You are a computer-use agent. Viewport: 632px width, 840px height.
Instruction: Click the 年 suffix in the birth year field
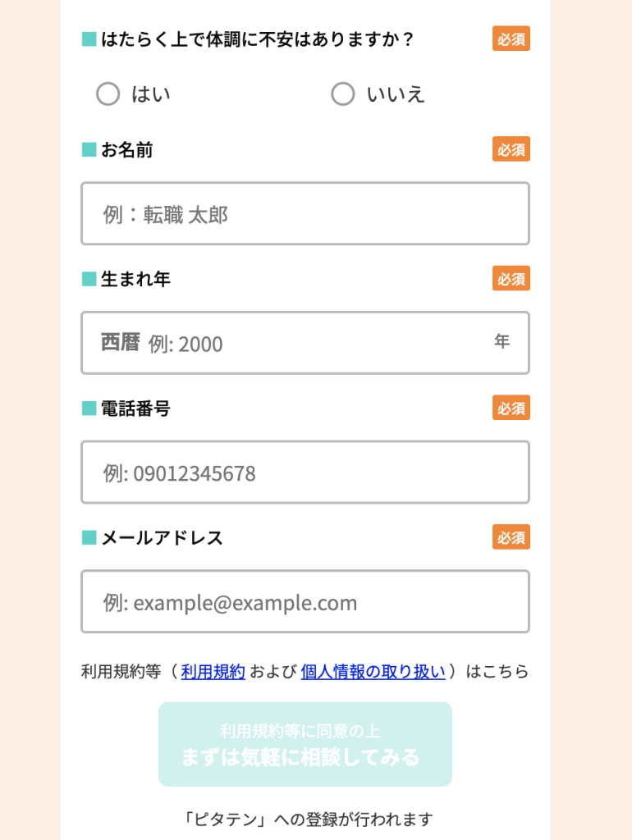point(501,341)
